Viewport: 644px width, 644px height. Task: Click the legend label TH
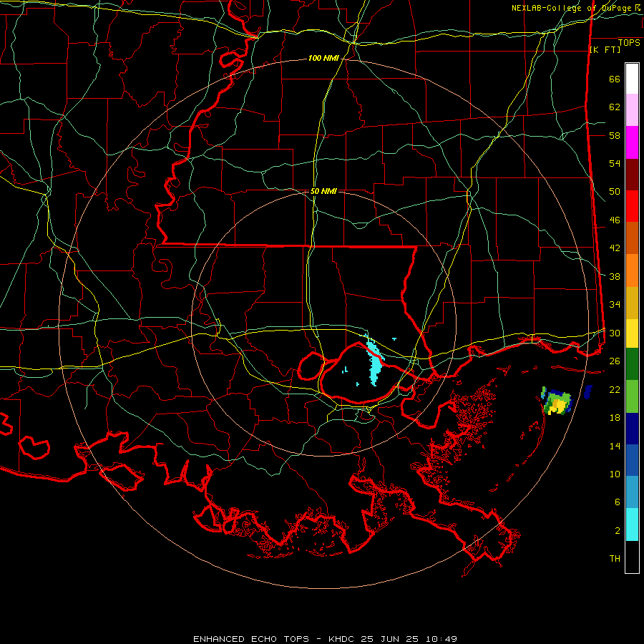[615, 559]
